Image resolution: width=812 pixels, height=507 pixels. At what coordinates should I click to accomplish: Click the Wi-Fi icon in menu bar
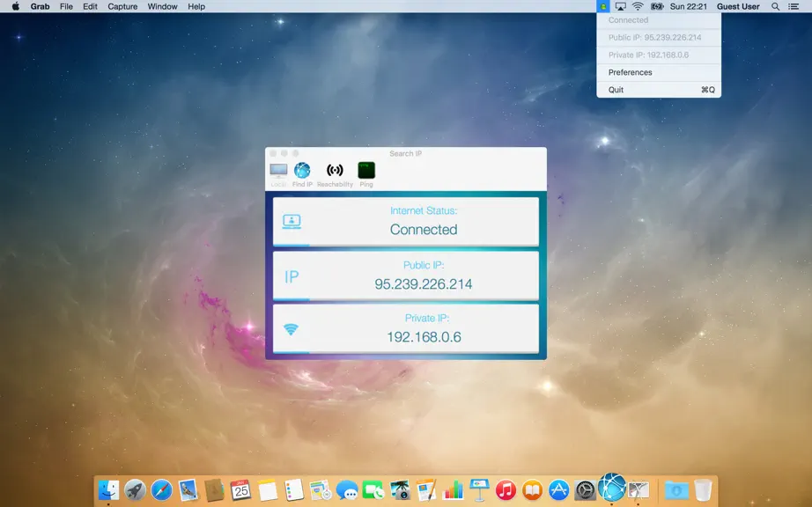(638, 6)
